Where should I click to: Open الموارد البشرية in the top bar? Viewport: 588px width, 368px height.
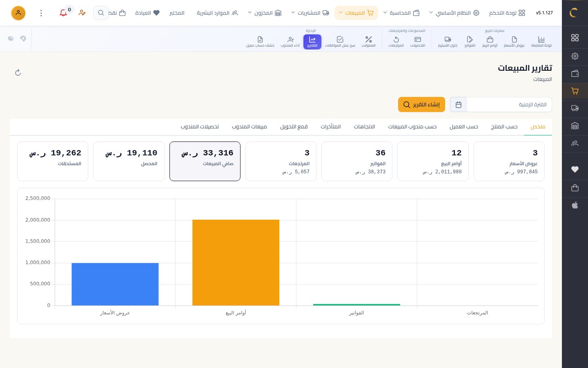click(217, 13)
